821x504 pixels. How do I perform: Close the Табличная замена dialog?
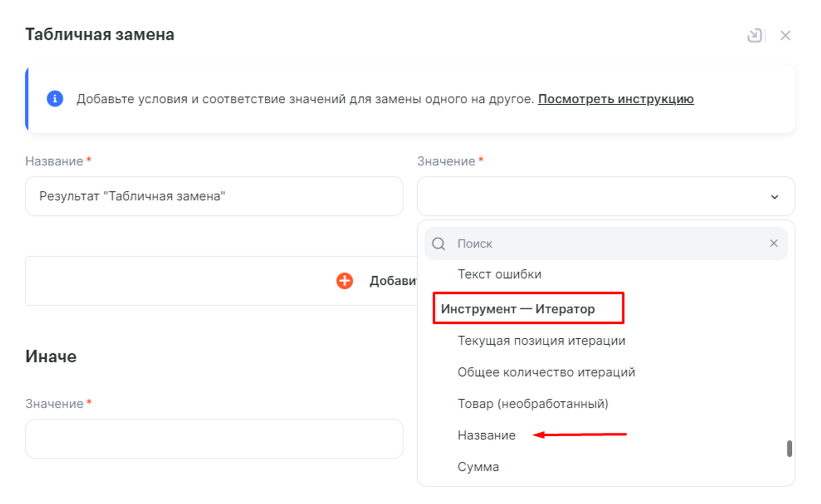(785, 35)
